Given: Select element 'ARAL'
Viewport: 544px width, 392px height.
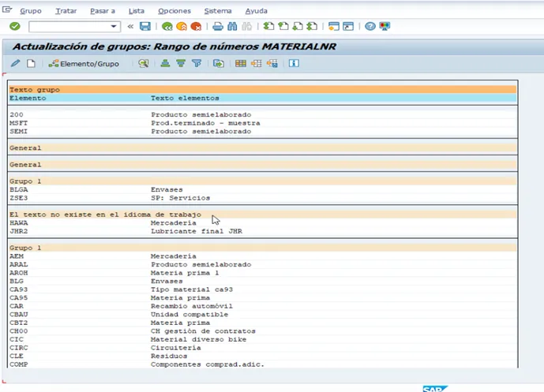Looking at the screenshot, I should [263, 264].
